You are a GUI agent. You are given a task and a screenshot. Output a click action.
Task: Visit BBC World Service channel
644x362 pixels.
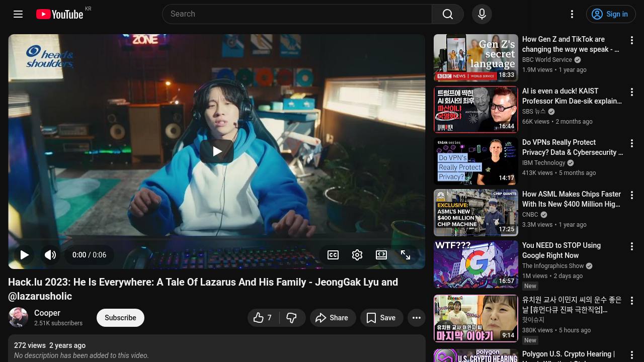pyautogui.click(x=547, y=60)
